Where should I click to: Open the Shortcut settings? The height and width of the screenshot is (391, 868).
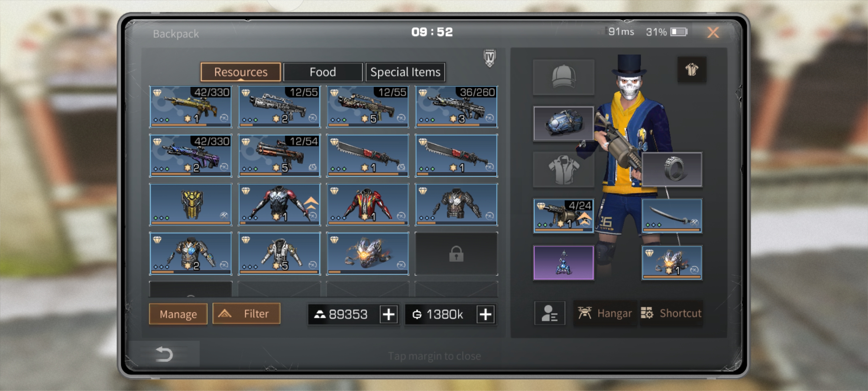coord(672,313)
